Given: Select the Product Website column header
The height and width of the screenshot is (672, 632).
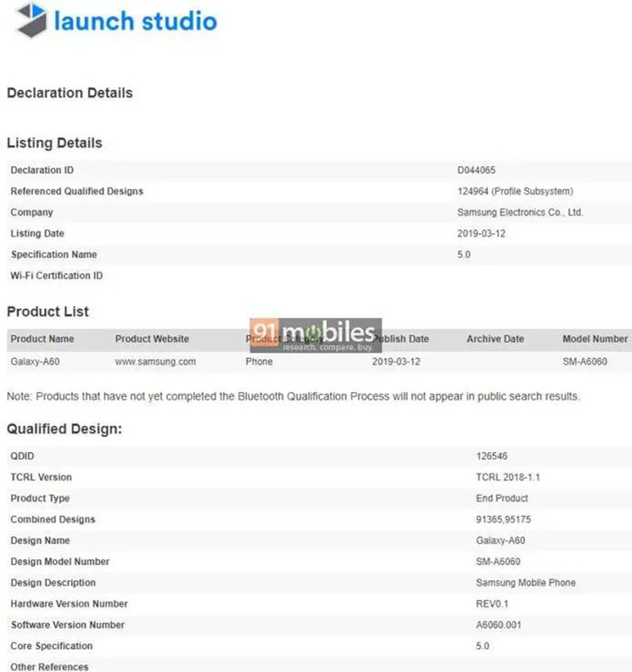Looking at the screenshot, I should point(152,339).
